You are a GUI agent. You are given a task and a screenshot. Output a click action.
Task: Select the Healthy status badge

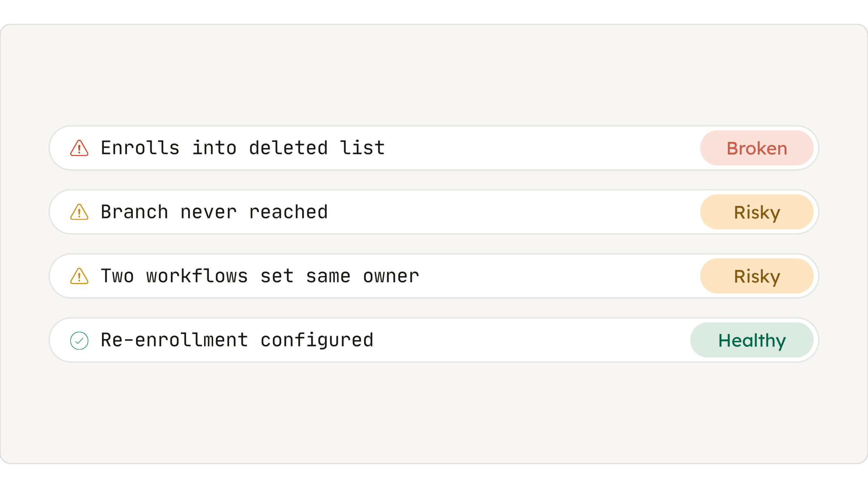pyautogui.click(x=752, y=340)
